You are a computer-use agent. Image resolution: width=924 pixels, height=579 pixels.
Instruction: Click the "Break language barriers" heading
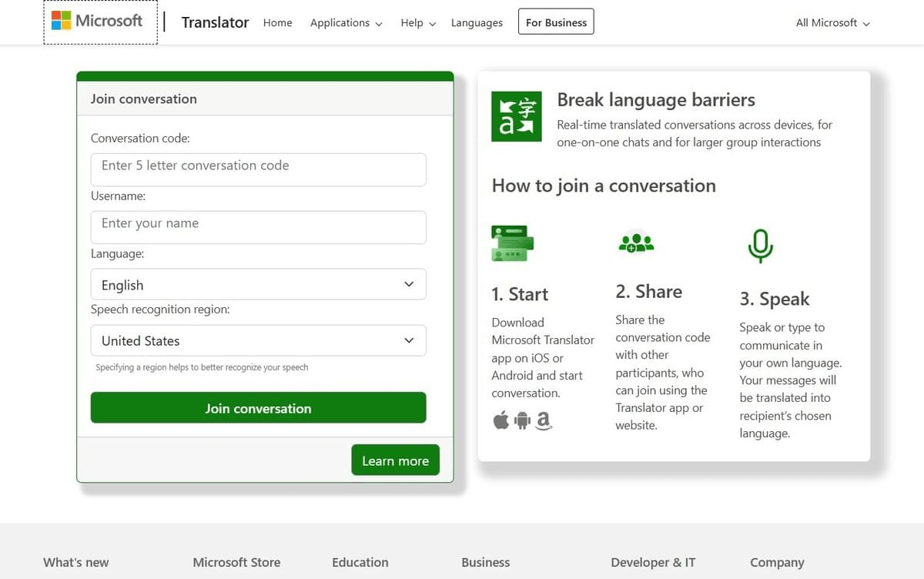point(656,100)
